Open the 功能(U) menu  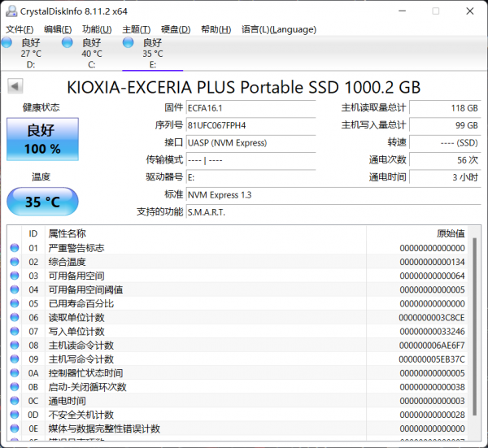(97, 29)
